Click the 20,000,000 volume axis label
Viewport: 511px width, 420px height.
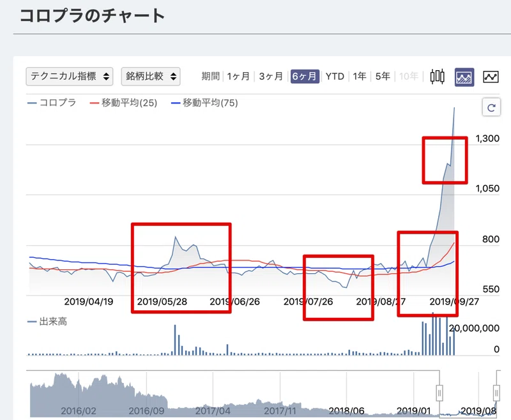coord(474,328)
